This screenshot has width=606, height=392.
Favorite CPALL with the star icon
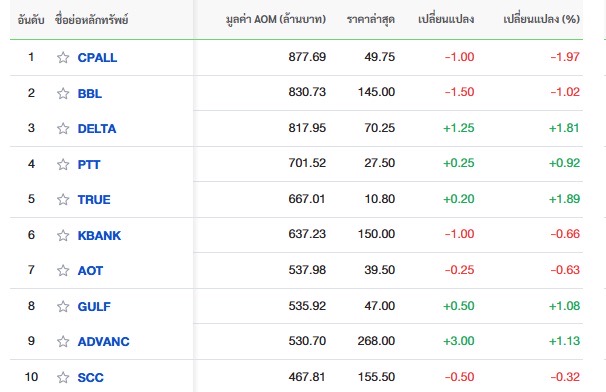[63, 58]
